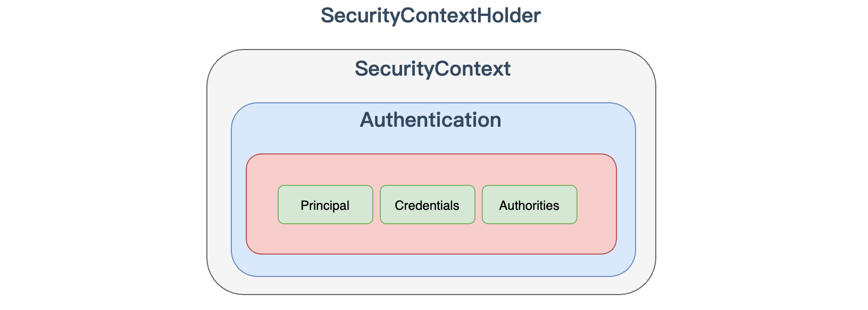Select the SecurityContext heading label
868x310 pixels.
pos(432,69)
